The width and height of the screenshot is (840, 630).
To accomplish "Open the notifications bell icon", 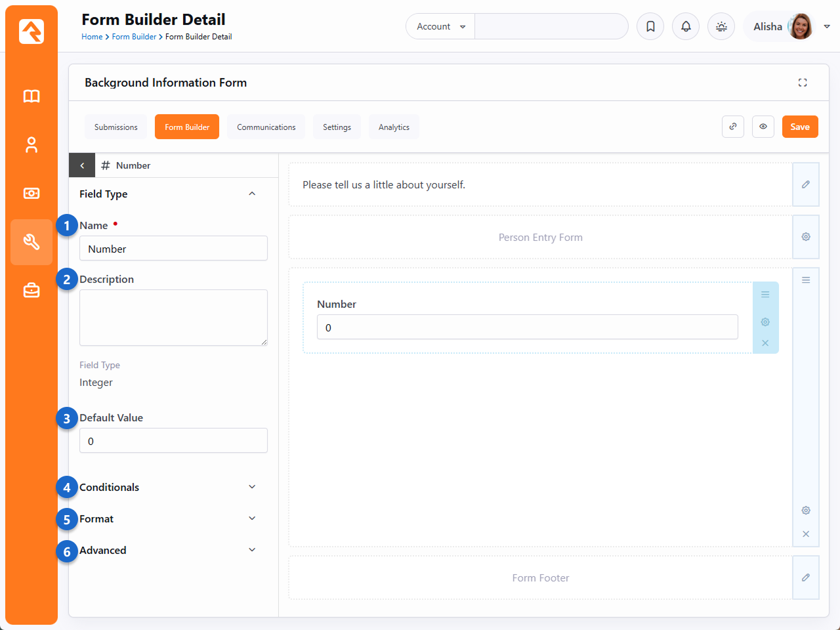I will pyautogui.click(x=686, y=27).
